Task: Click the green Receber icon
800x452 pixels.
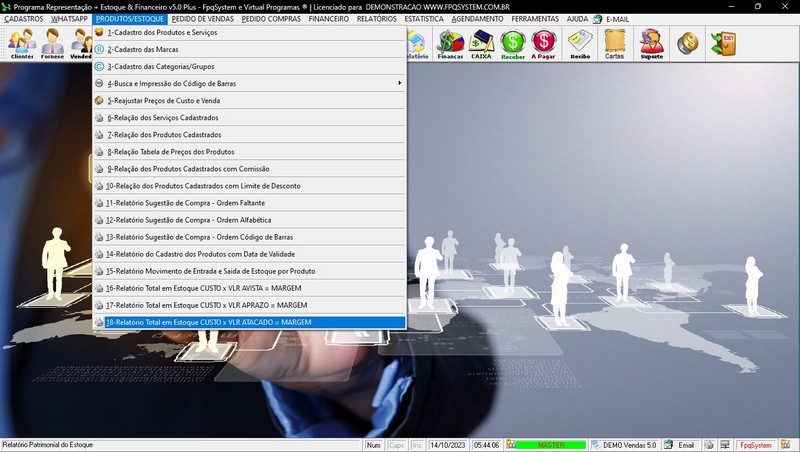Action: [x=513, y=44]
